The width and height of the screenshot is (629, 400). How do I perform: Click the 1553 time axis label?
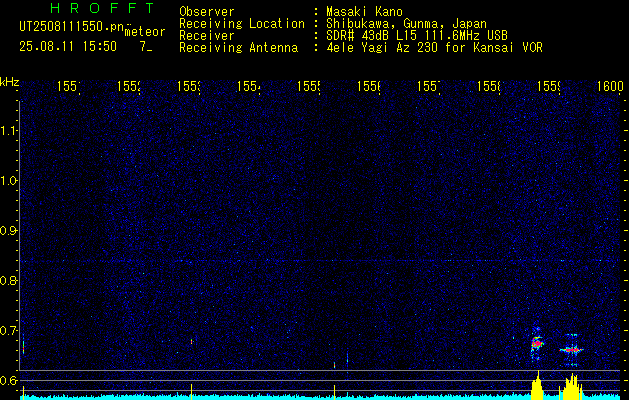(x=189, y=86)
